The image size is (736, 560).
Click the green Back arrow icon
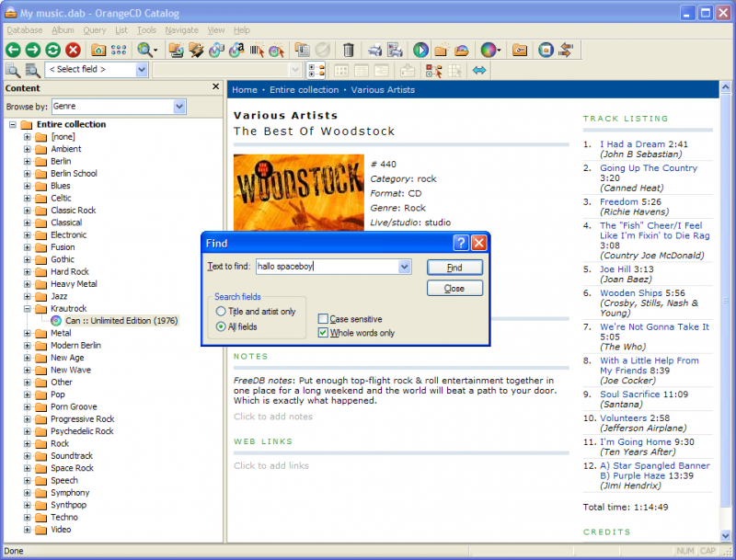tap(13, 50)
